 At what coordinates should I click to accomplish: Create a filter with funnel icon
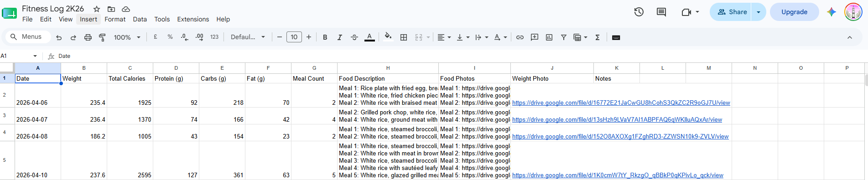click(x=564, y=37)
